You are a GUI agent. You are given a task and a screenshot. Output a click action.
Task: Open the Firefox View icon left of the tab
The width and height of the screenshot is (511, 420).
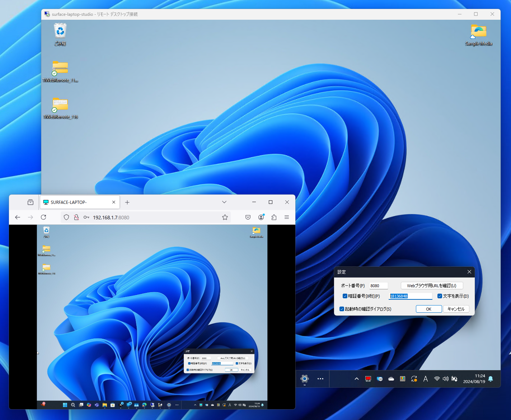pos(31,202)
